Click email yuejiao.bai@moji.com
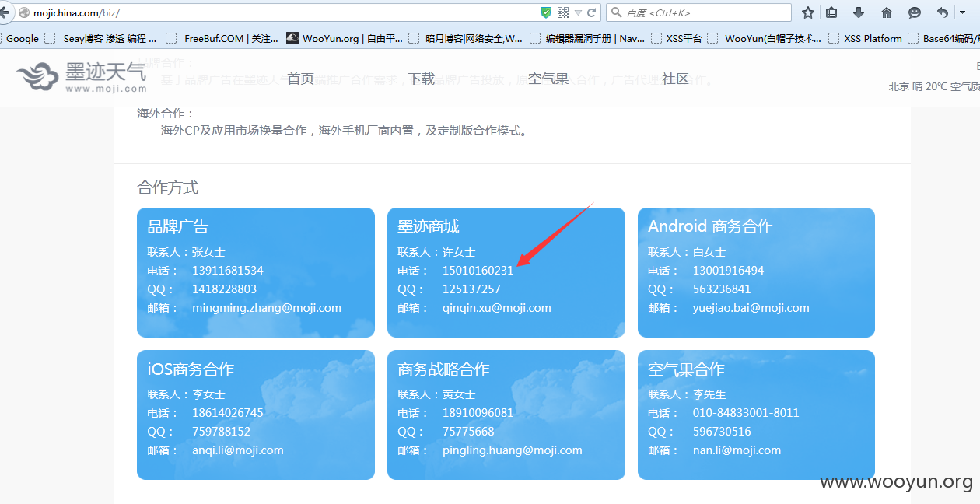This screenshot has width=980, height=504. (751, 308)
